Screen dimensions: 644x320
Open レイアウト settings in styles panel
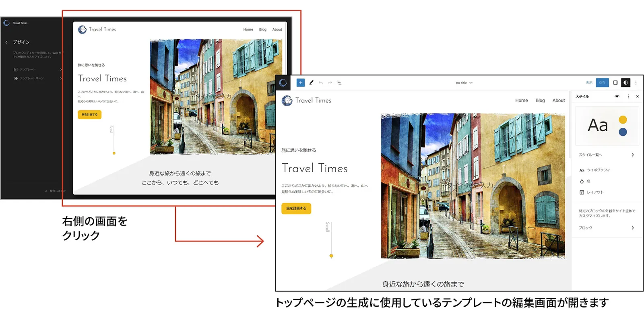595,192
